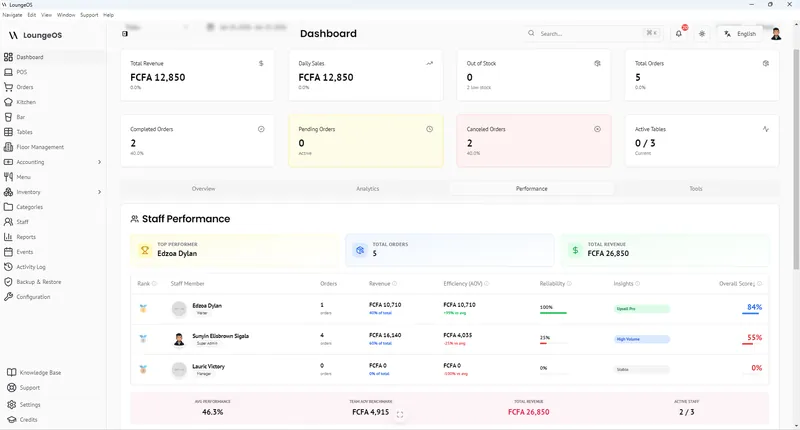Expand the Accounting submenu chevron
Image resolution: width=800 pixels, height=430 pixels.
click(99, 162)
